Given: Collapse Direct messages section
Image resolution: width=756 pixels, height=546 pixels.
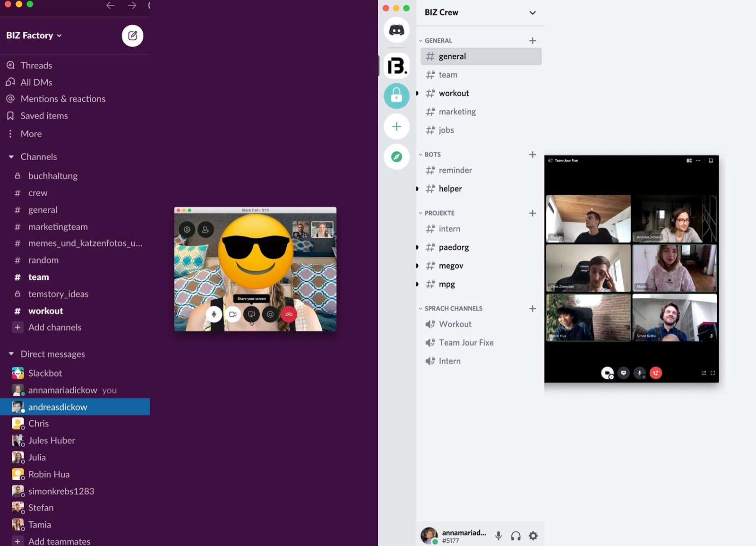Looking at the screenshot, I should click(11, 354).
